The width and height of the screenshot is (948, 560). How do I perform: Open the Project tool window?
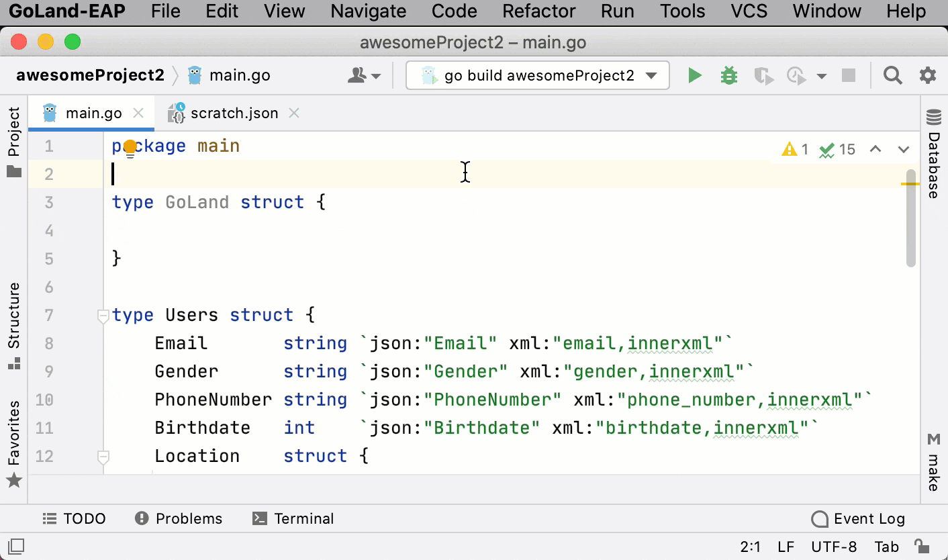click(14, 142)
